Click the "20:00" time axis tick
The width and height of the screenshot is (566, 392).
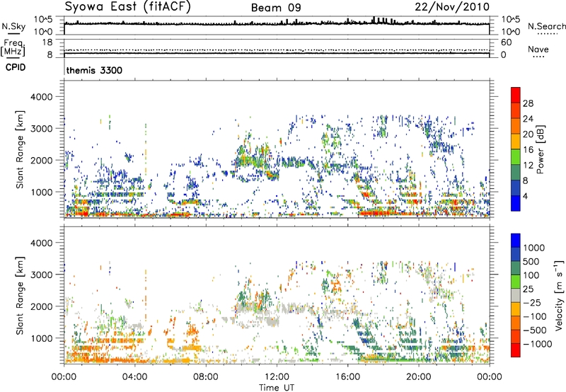pos(418,376)
